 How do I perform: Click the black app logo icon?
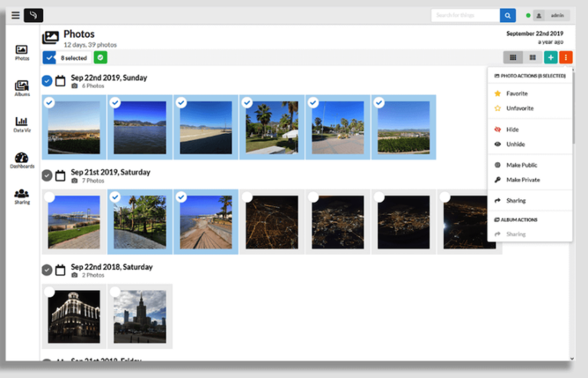[34, 15]
